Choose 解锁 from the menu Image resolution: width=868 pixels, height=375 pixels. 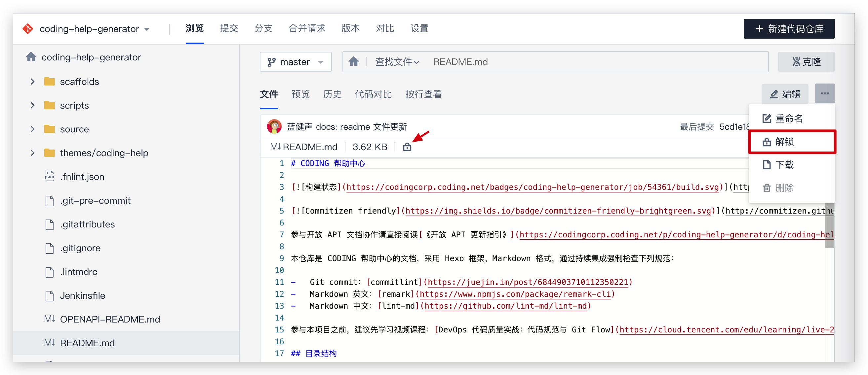pyautogui.click(x=792, y=142)
